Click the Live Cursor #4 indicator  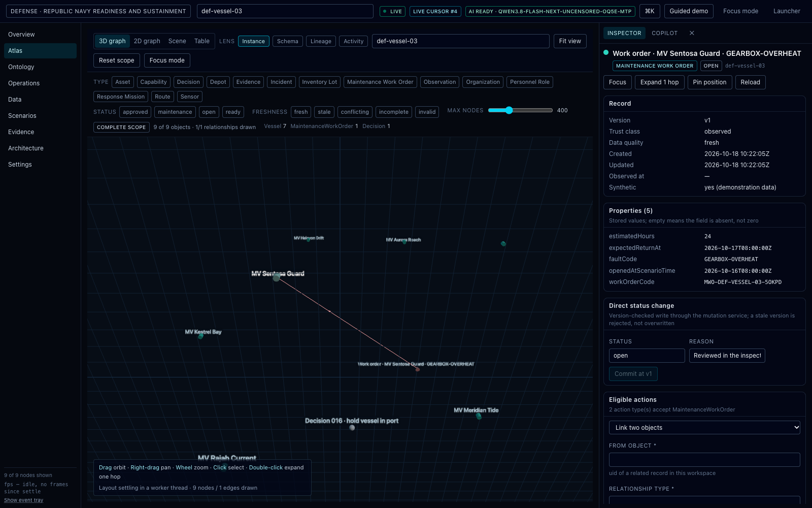point(435,11)
